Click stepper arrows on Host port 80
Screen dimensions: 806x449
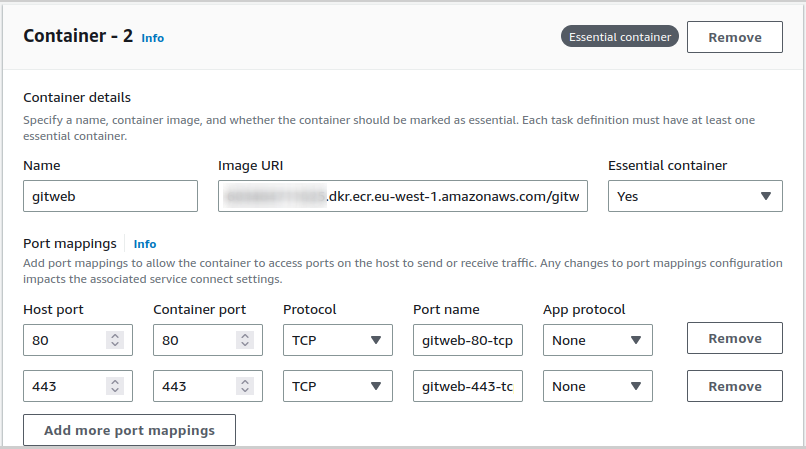[115, 340]
